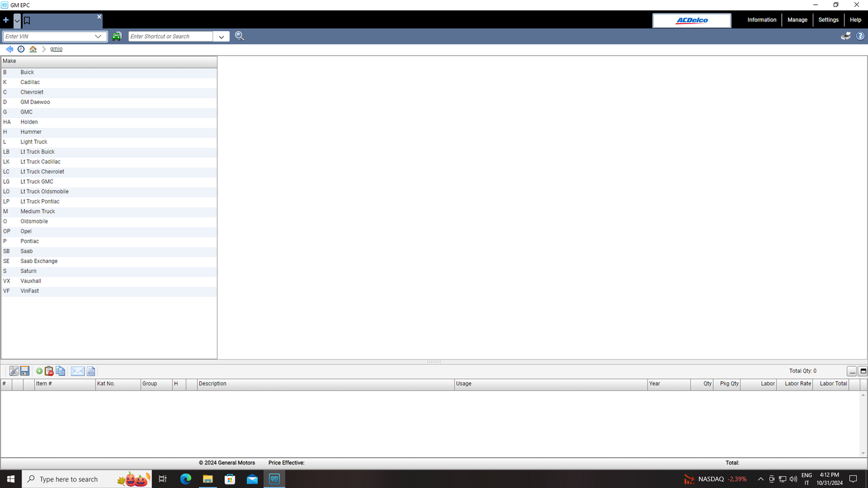
Task: Open history with the clock icon
Action: [x=21, y=49]
